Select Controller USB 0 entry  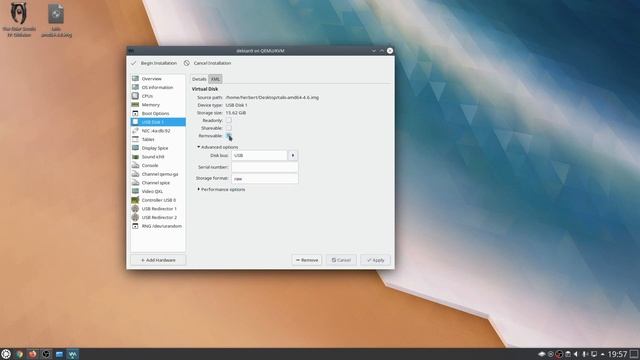[x=158, y=200]
